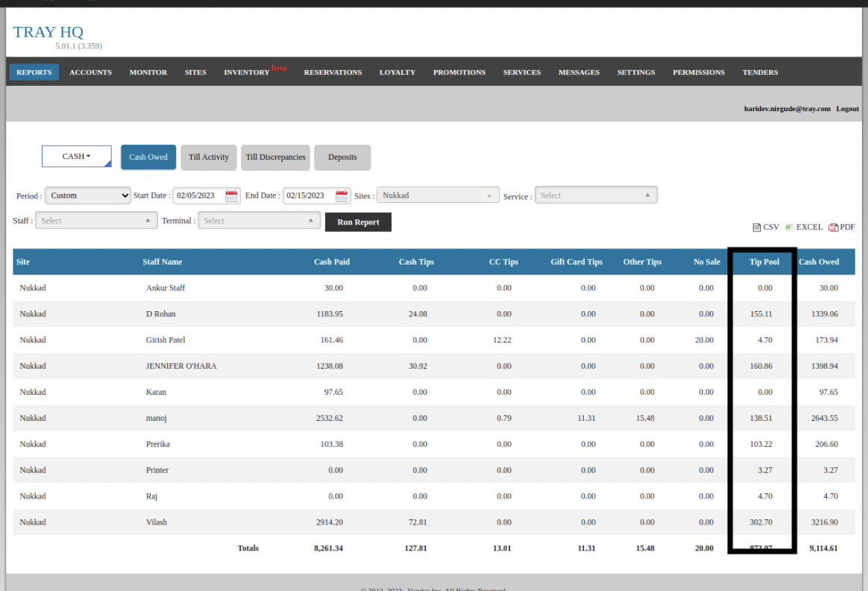
Task: Select staff name Vilash
Action: tap(156, 522)
